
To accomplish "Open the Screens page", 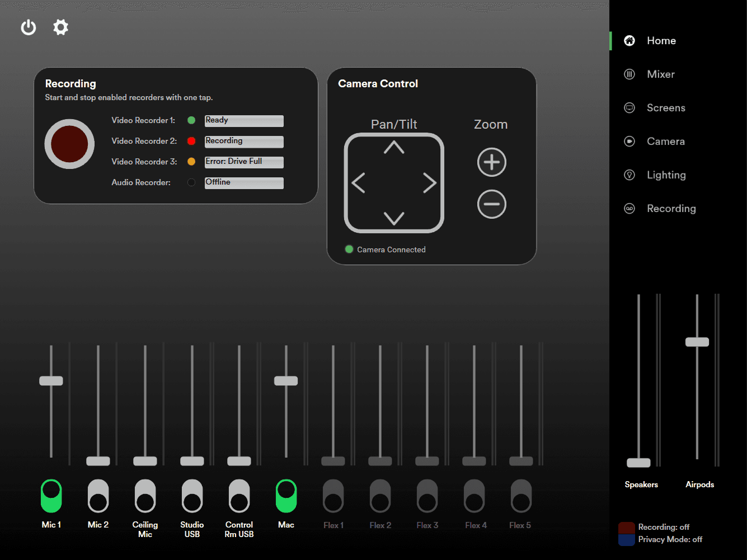I will (x=666, y=108).
